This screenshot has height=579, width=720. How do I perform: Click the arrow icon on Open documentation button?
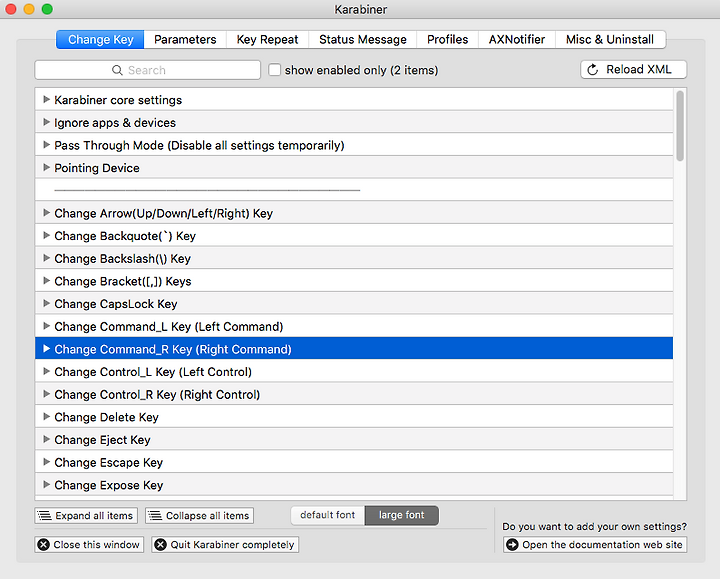pyautogui.click(x=512, y=545)
